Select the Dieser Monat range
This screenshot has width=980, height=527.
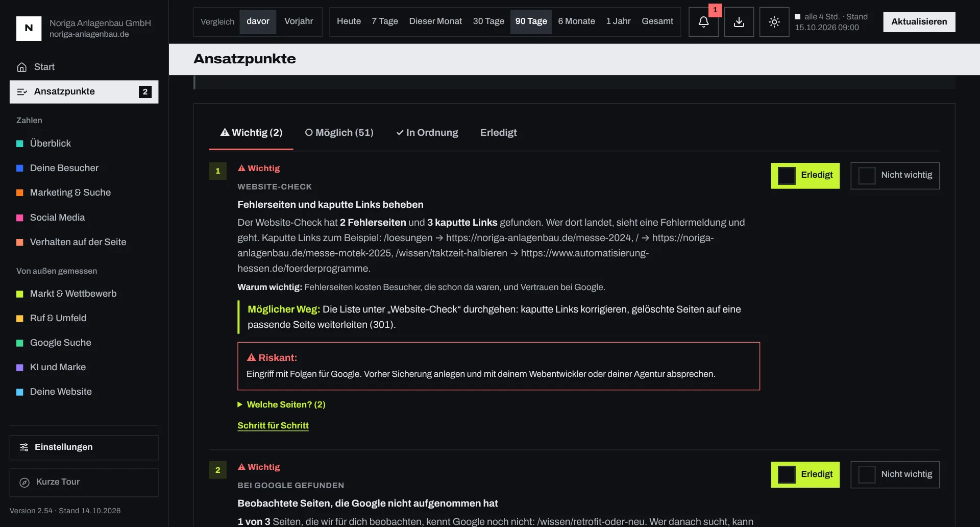click(x=435, y=21)
